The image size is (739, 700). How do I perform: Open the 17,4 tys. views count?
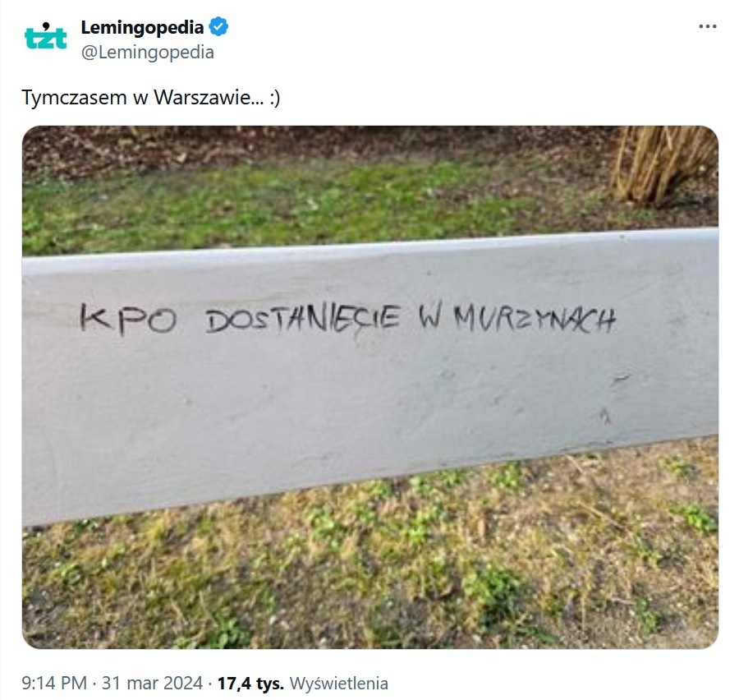[x=250, y=683]
